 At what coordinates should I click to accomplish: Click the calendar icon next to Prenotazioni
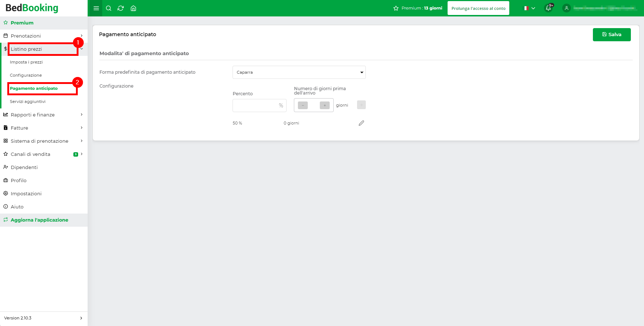pyautogui.click(x=5, y=36)
